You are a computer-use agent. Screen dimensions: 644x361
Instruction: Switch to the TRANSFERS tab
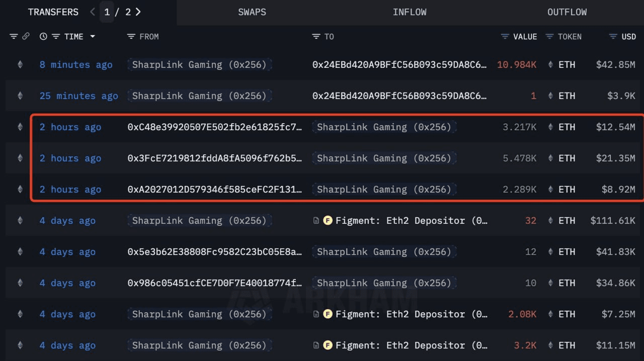click(x=53, y=12)
